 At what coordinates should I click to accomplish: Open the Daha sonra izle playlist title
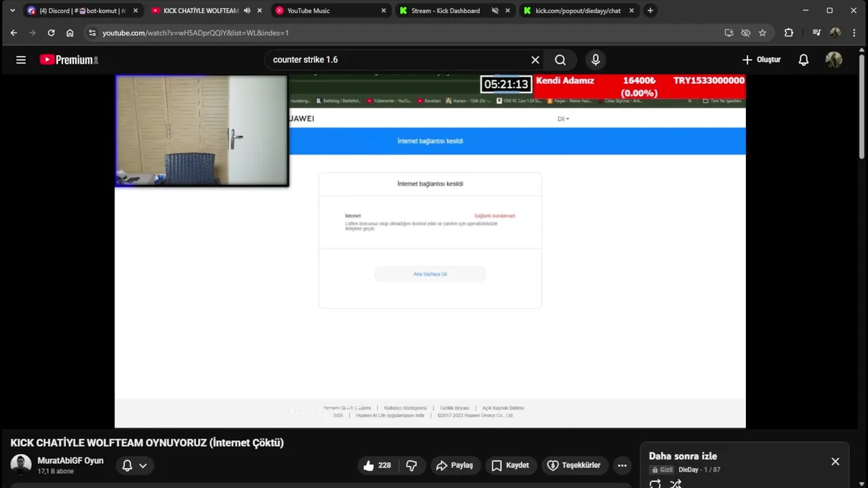pos(683,456)
